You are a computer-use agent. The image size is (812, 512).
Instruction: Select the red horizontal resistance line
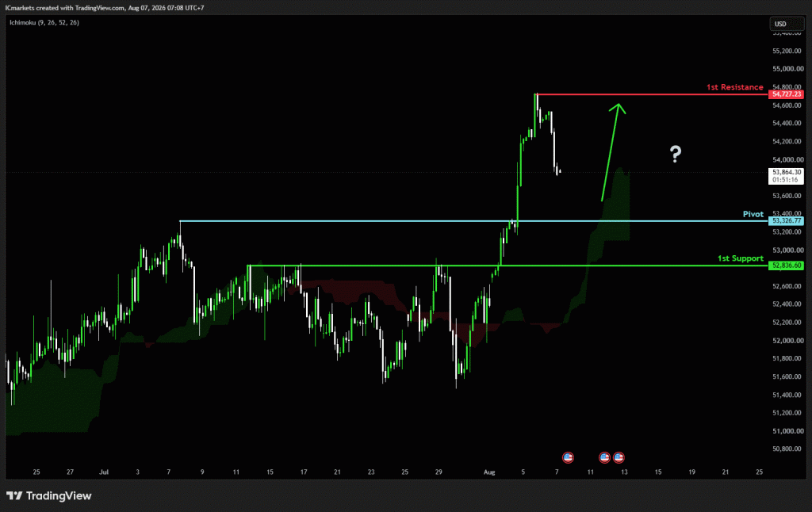click(652, 94)
